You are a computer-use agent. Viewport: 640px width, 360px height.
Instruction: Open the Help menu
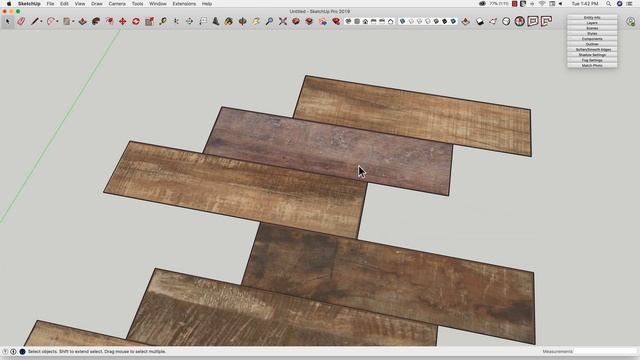tap(207, 4)
